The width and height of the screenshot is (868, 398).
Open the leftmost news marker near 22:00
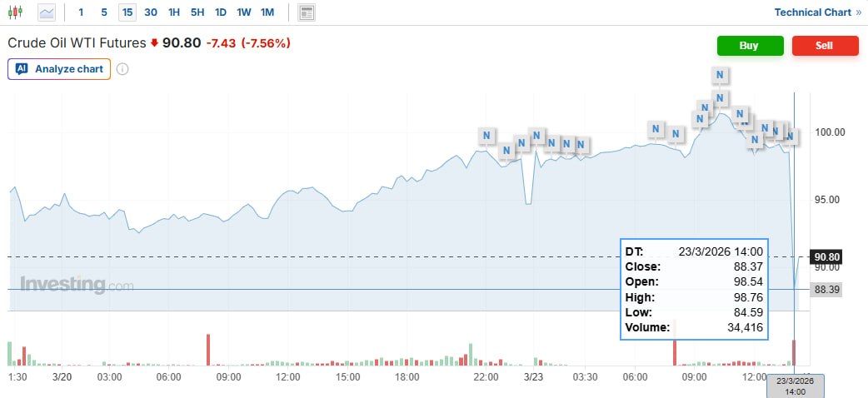click(487, 135)
